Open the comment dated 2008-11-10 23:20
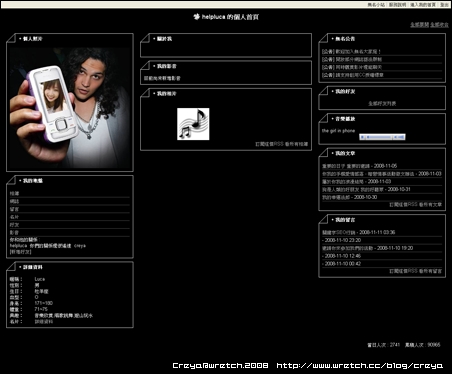 click(x=341, y=240)
